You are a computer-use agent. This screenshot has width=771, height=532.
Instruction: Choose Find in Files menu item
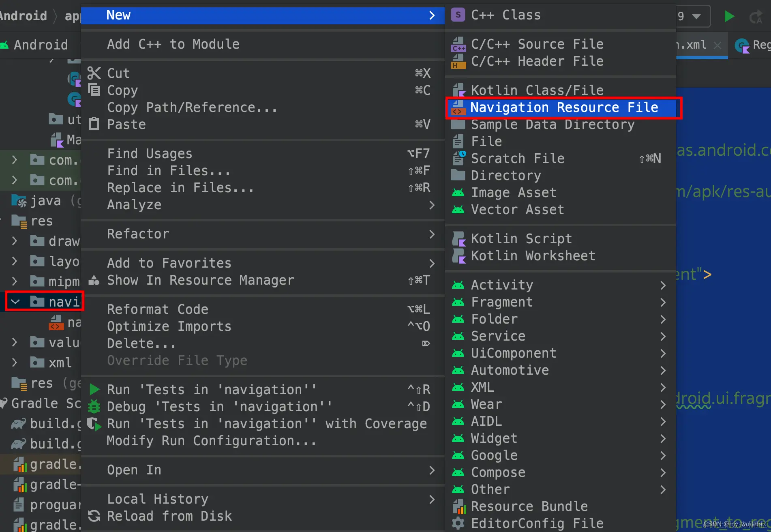pos(263,171)
